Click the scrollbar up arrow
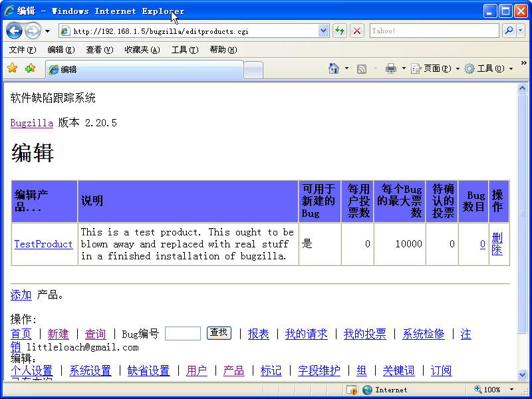 [523, 88]
